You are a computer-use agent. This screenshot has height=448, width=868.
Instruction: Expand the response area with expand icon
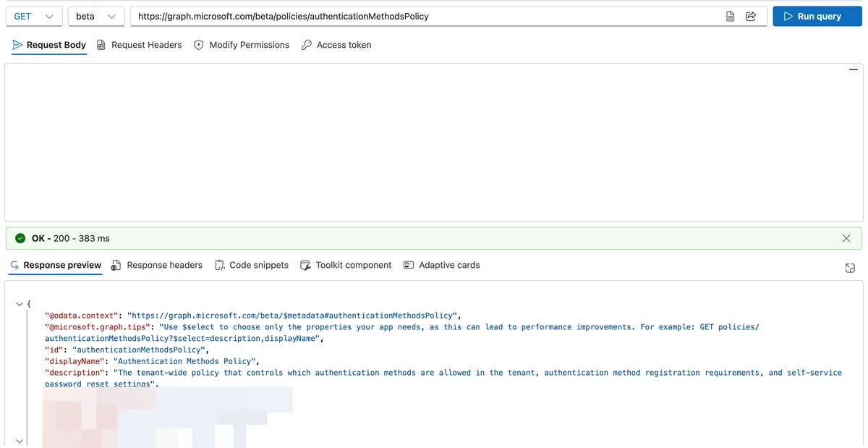(x=850, y=269)
